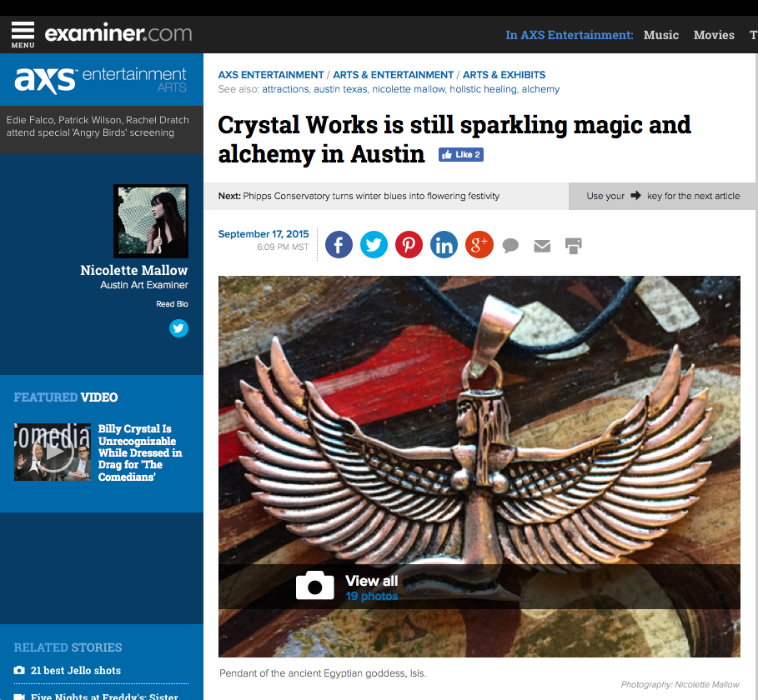Open the Music section
Screen dimensions: 758x700
click(661, 35)
